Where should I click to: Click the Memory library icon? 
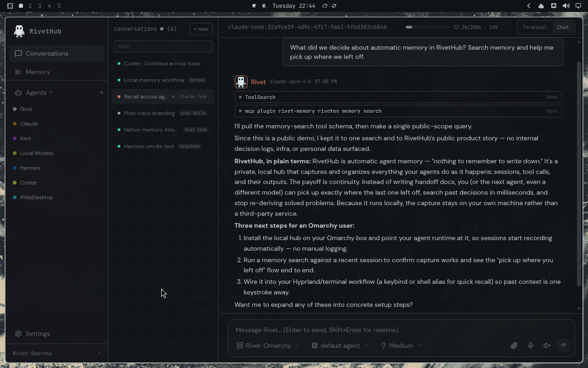point(18,72)
